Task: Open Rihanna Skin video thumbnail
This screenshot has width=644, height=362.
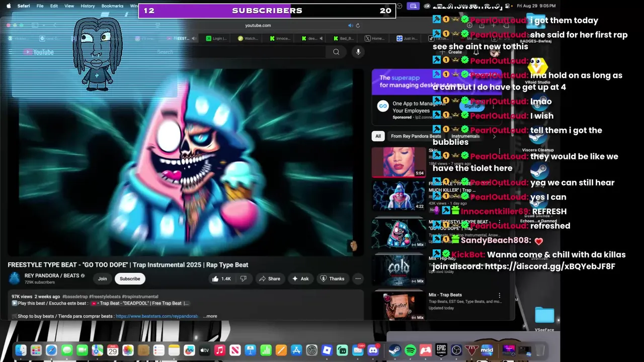Action: pos(398,162)
